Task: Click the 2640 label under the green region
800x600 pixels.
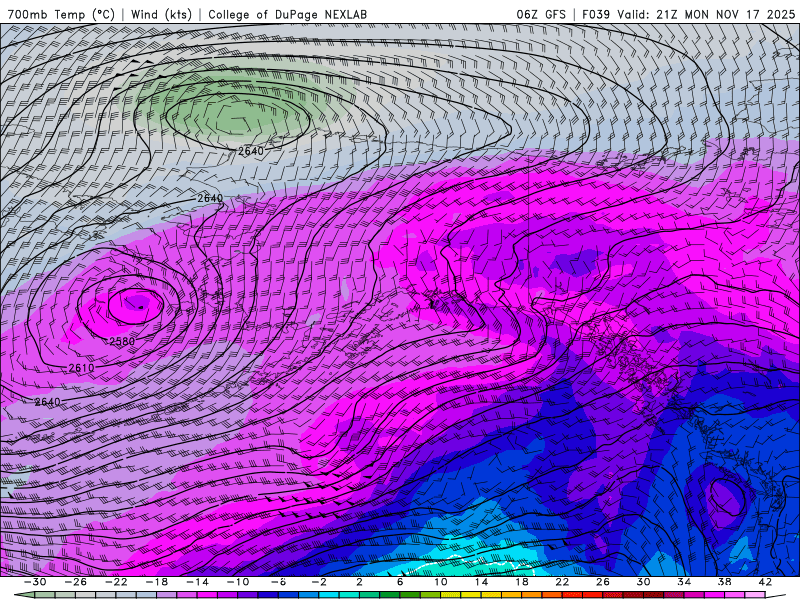Action: pos(251,151)
